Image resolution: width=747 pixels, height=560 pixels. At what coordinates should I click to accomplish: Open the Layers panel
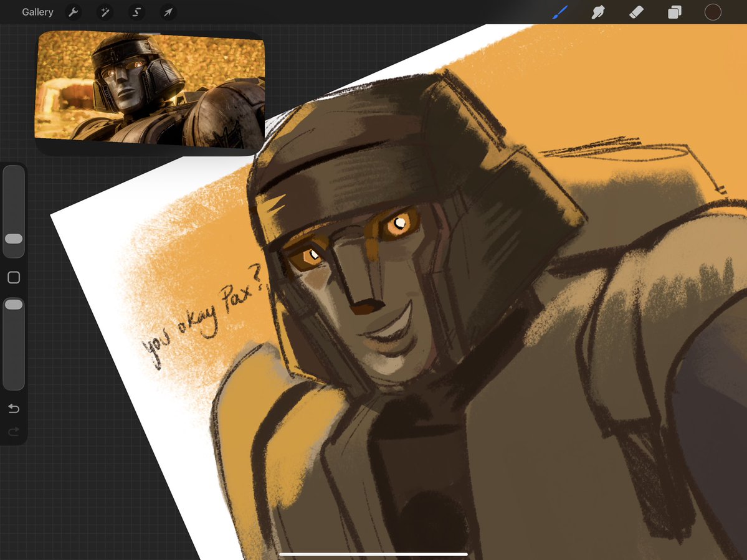[x=675, y=12]
